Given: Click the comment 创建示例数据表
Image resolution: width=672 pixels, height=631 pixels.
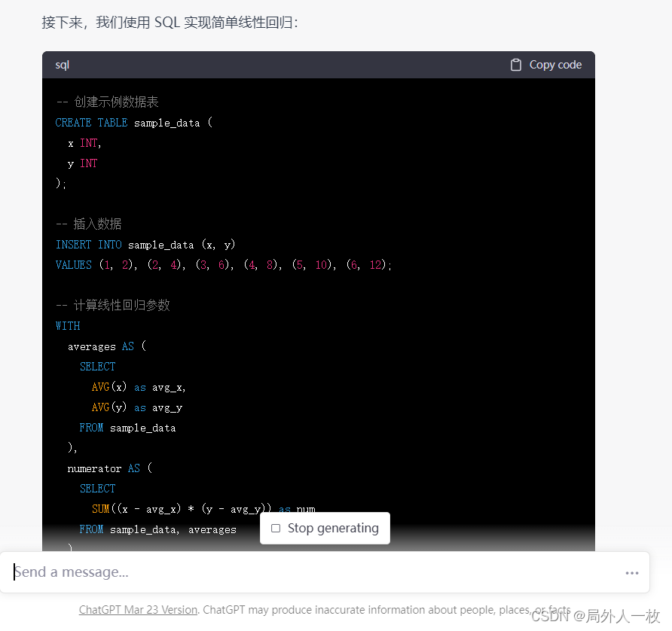Looking at the screenshot, I should (107, 102).
